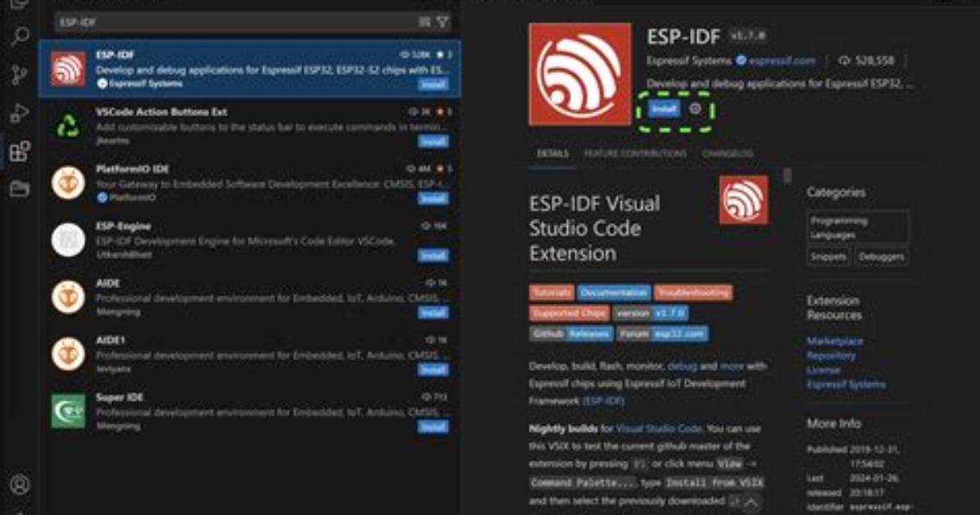Open the Run and Debug view
The width and height of the screenshot is (980, 515).
20,112
